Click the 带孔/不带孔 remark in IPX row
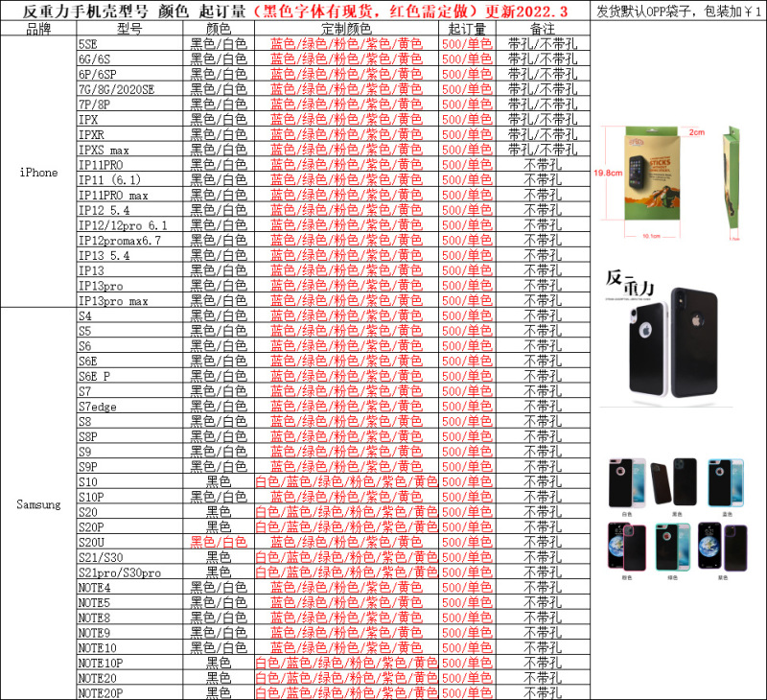The image size is (767, 700). pos(543,119)
